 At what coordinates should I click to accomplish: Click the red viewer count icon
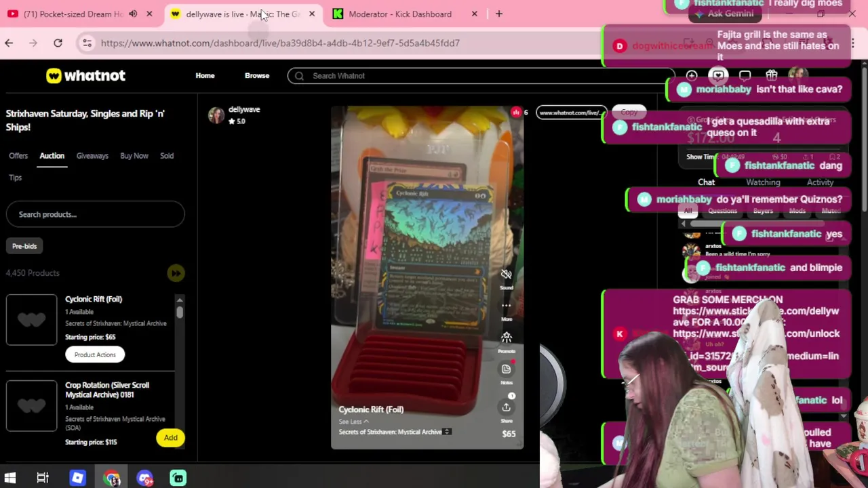[516, 113]
